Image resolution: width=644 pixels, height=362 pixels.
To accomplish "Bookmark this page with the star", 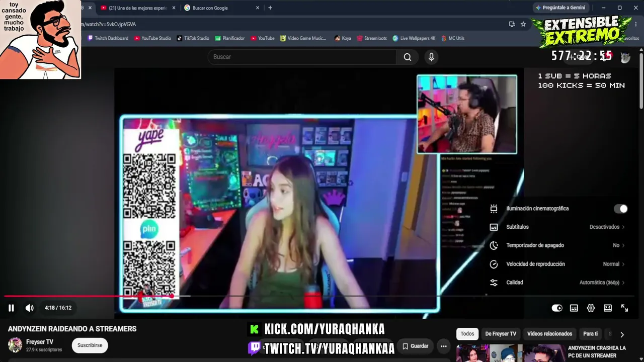I will pos(523,24).
